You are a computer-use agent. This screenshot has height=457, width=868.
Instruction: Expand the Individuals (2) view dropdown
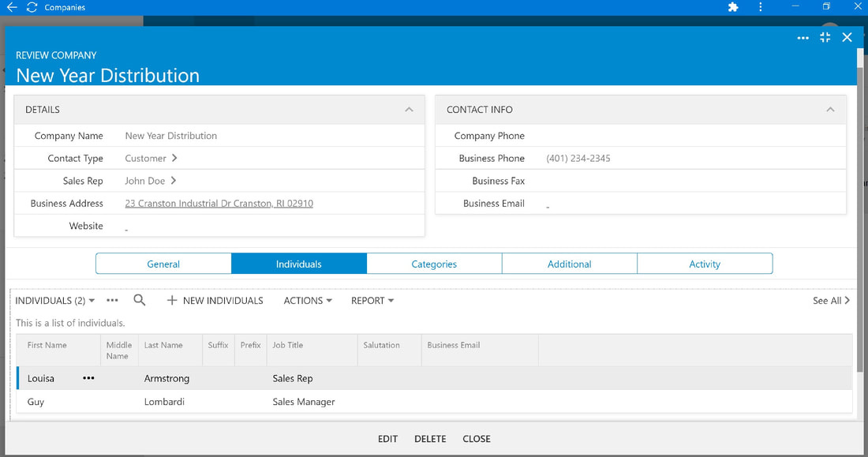(x=54, y=300)
